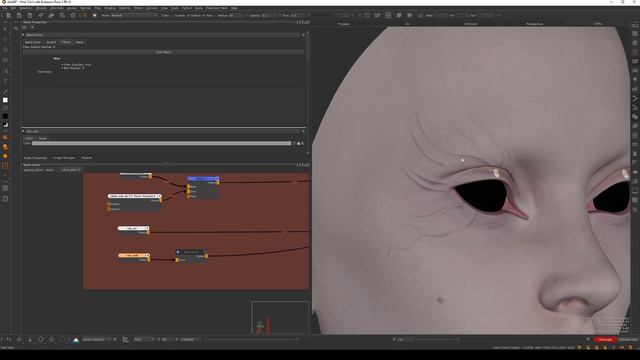Switch to the Perspective viewport tab

[534, 24]
